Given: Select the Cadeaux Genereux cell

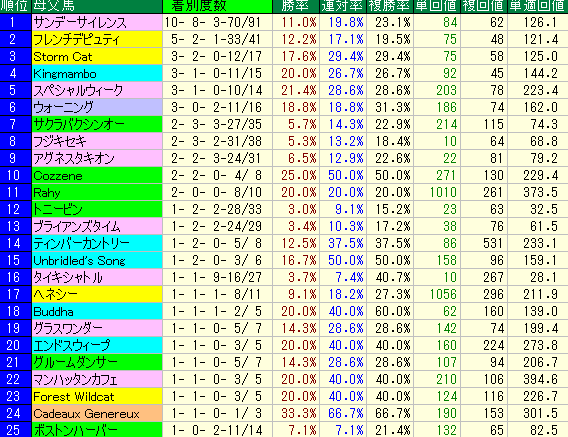Looking at the screenshot, I should 97,413.
